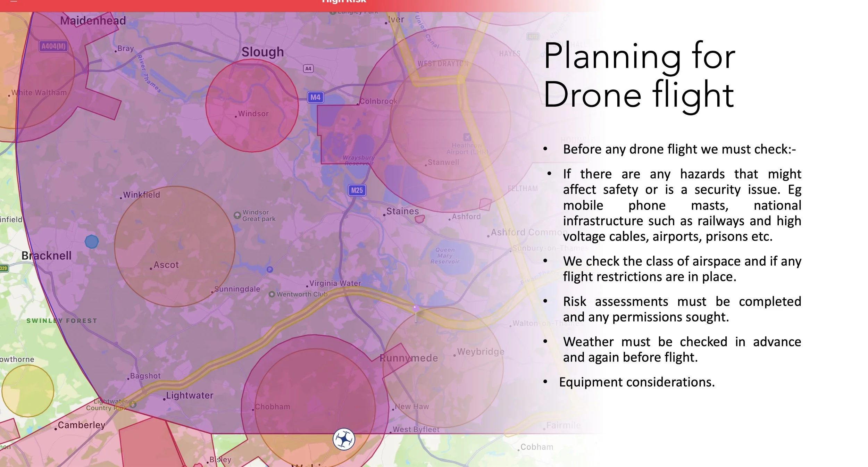Click the Staines town label
The width and height of the screenshot is (868, 467).
click(402, 211)
